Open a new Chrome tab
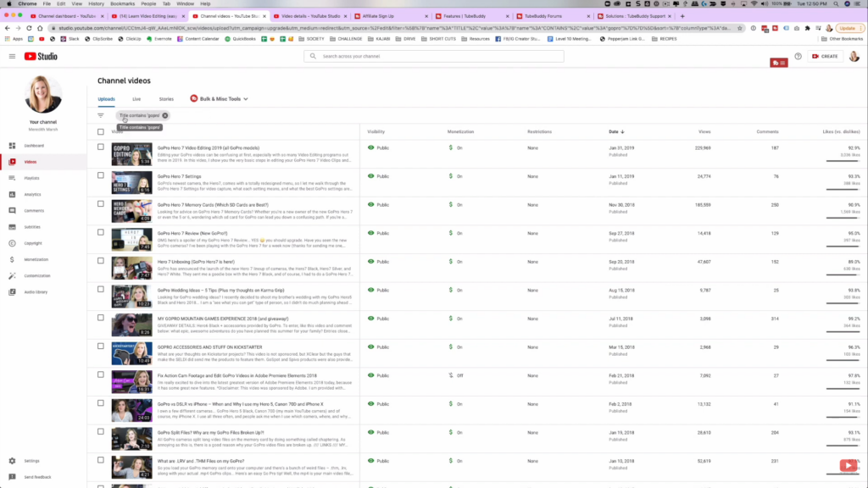Viewport: 868px width, 488px height. (682, 16)
